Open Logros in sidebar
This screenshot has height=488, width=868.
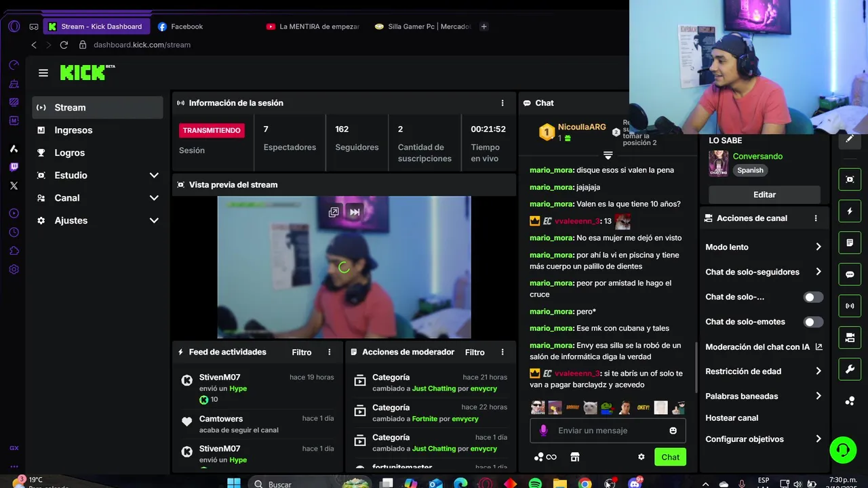point(98,152)
